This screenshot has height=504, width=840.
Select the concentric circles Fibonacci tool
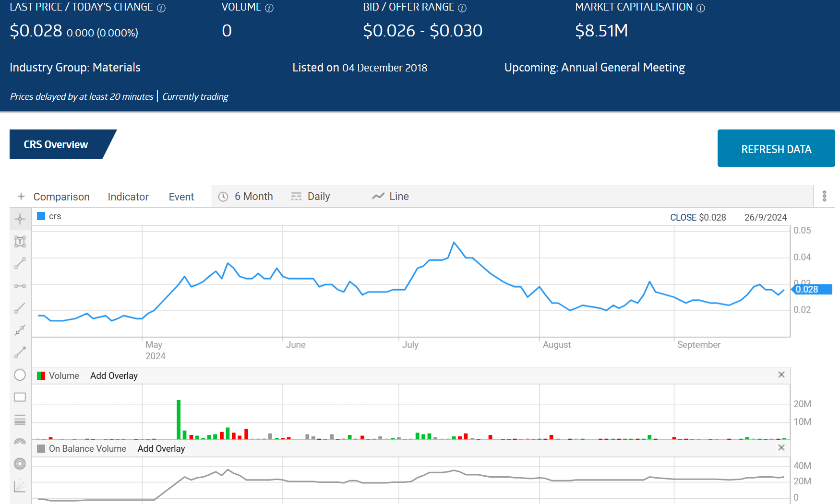tap(20, 464)
